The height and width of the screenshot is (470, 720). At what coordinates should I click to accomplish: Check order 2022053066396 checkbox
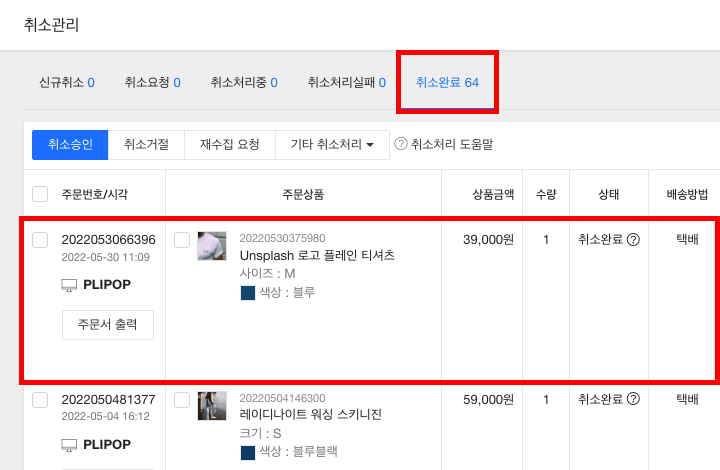click(40, 240)
